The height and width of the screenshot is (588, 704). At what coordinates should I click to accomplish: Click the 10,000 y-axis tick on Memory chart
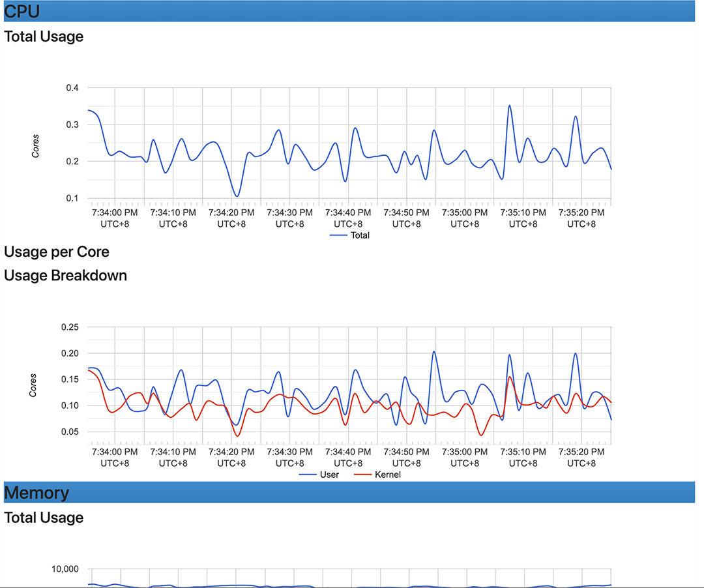point(65,569)
